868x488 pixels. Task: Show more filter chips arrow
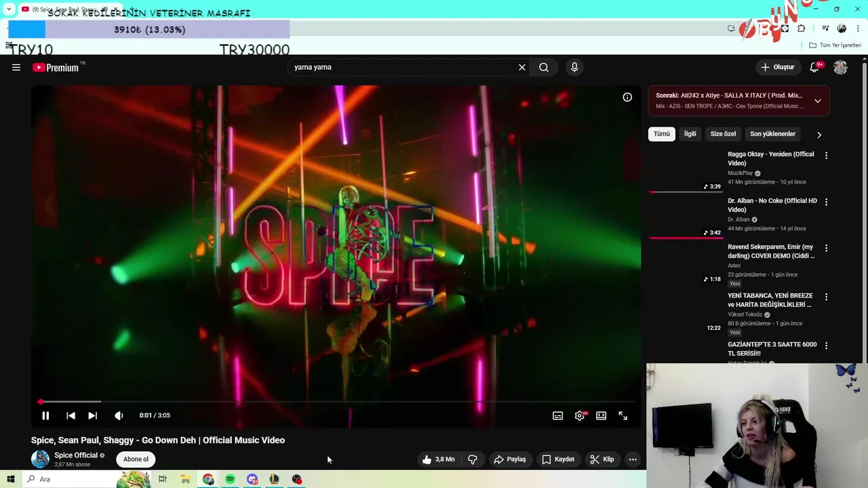[x=819, y=134]
